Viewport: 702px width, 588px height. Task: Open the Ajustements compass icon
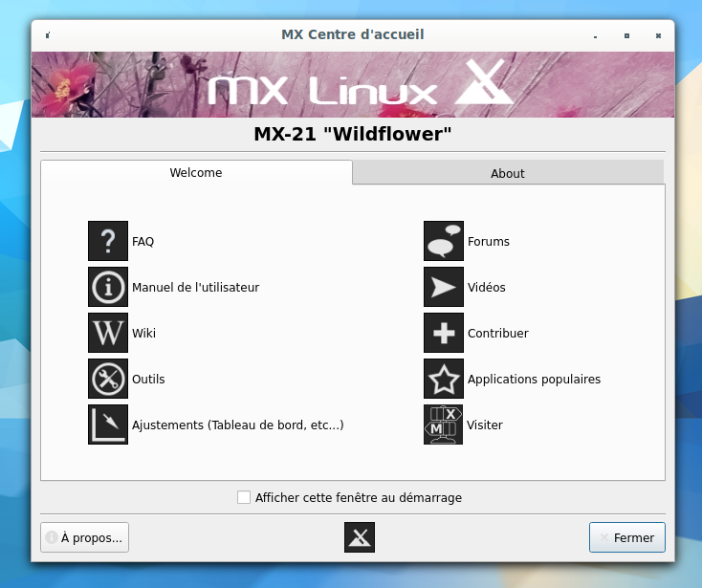pos(108,425)
